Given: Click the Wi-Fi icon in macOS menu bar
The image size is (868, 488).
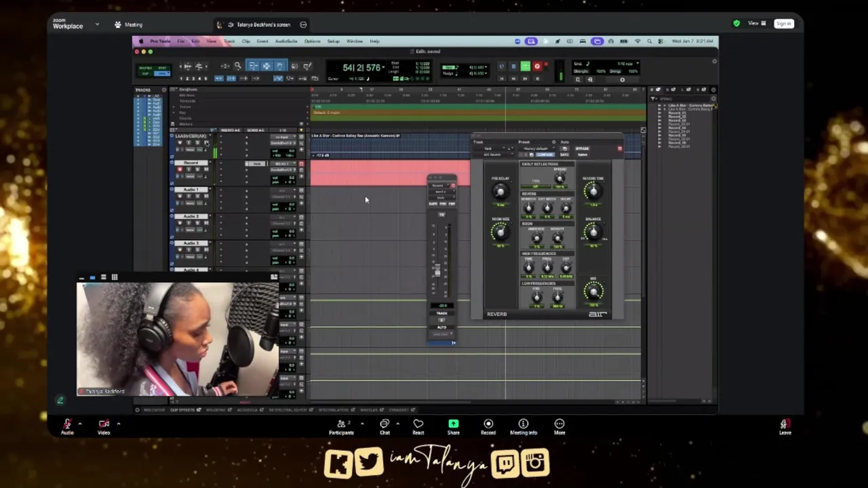Looking at the screenshot, I should (x=637, y=41).
